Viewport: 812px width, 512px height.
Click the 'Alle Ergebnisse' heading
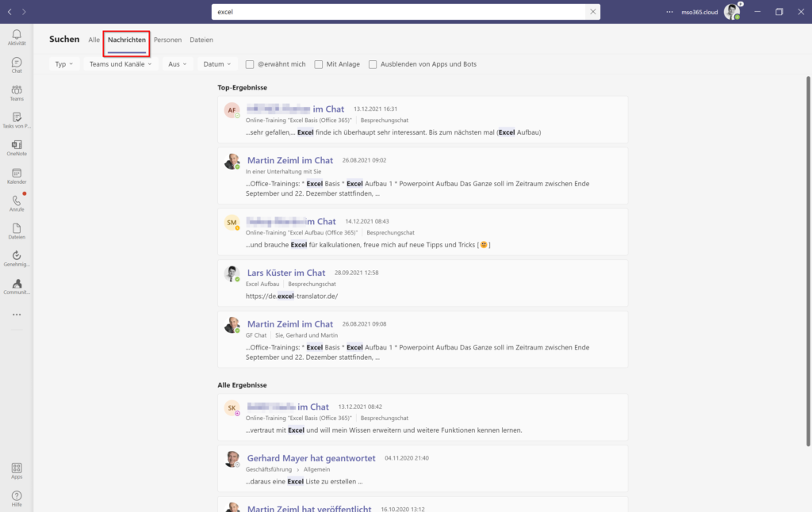243,385
